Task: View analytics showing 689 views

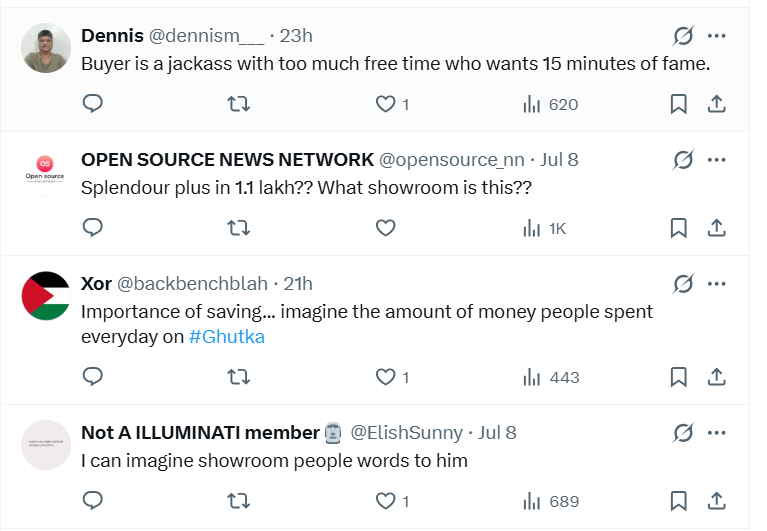Action: (551, 501)
